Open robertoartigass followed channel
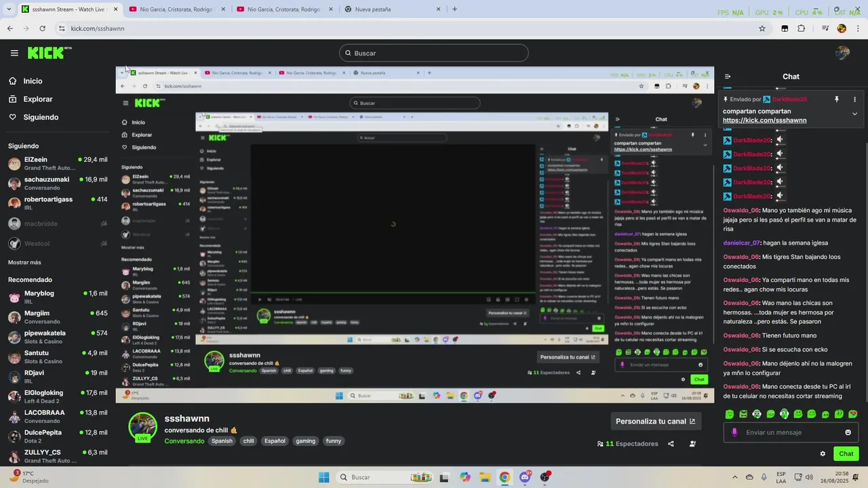 point(58,203)
